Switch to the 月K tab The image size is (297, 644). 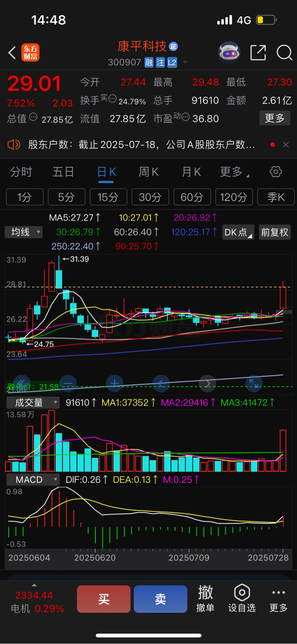point(191,172)
